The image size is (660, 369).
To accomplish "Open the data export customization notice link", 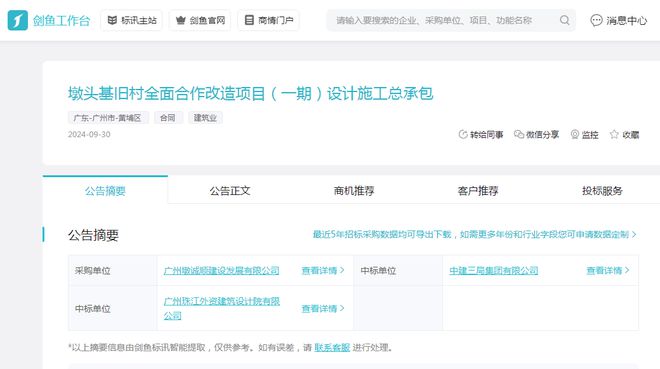I will click(x=474, y=234).
